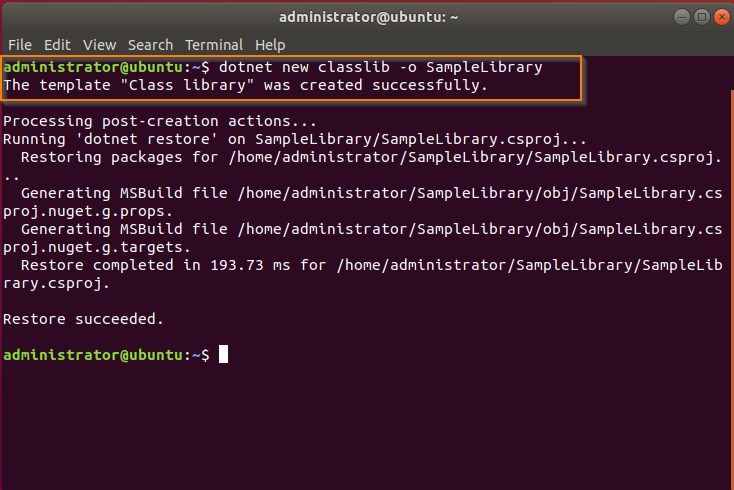Open the View menu
Screen dimensions: 734x490
(x=99, y=45)
